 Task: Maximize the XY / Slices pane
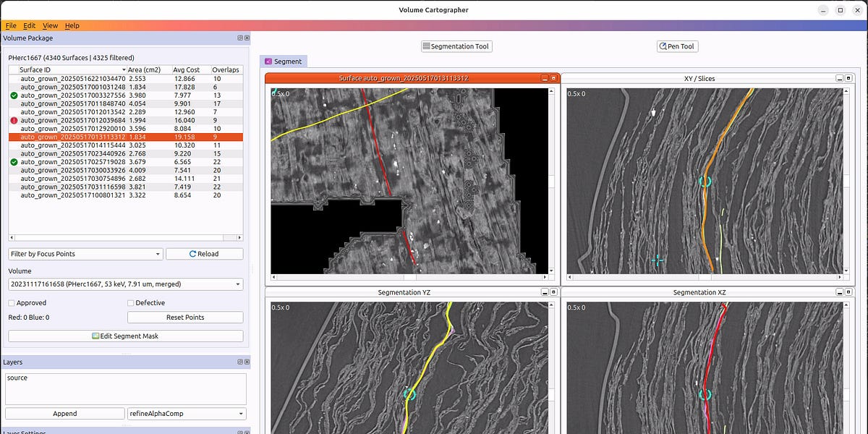click(x=848, y=78)
